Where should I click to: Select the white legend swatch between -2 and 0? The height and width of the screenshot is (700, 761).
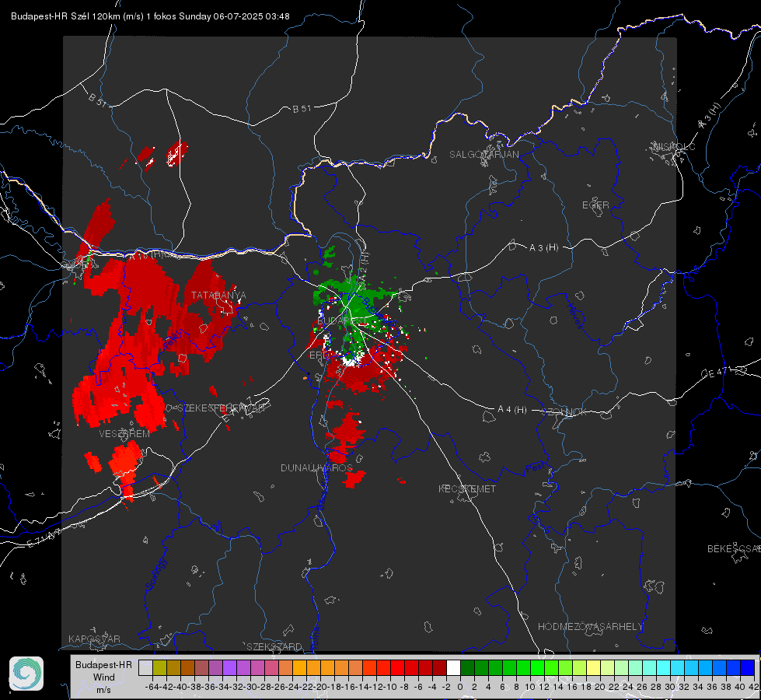[453, 667]
